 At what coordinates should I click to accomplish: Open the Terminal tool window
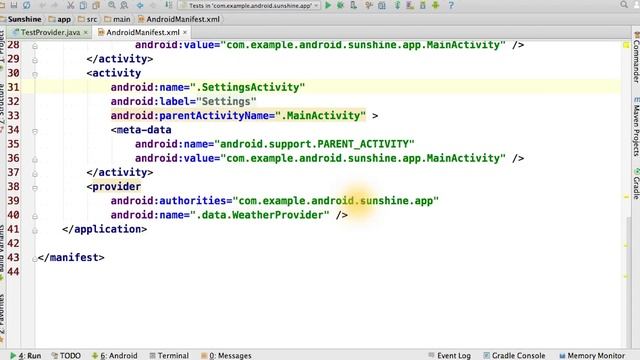169,356
